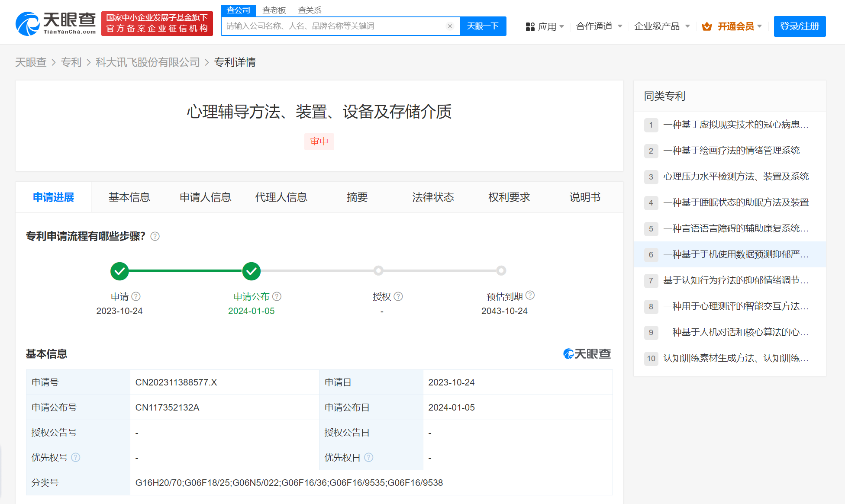Open related patent 一种基于绘画疗法的情绪管理系统
This screenshot has width=845, height=504.
pos(731,151)
